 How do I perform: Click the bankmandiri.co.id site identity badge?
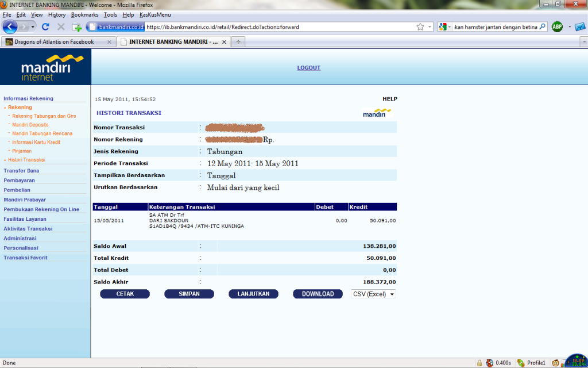pos(116,27)
